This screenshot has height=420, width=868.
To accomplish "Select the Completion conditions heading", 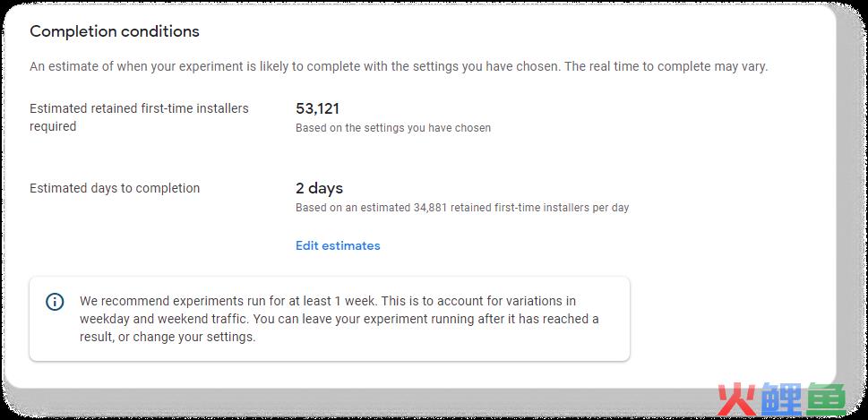I will [x=115, y=31].
